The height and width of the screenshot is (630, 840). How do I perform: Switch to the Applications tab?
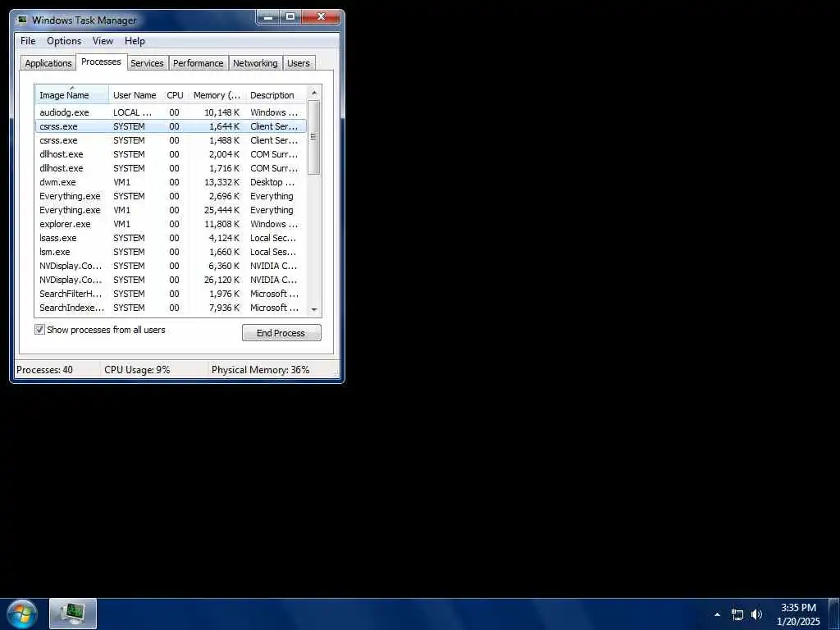pos(48,62)
